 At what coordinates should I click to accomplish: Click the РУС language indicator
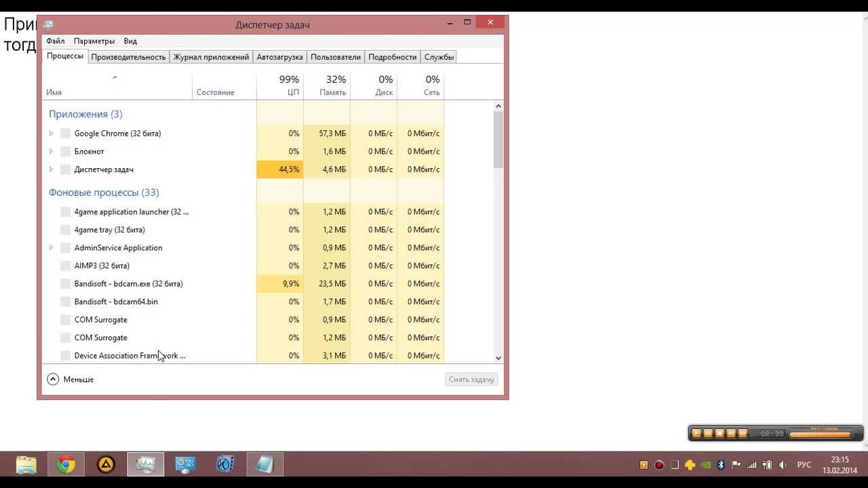tap(804, 465)
